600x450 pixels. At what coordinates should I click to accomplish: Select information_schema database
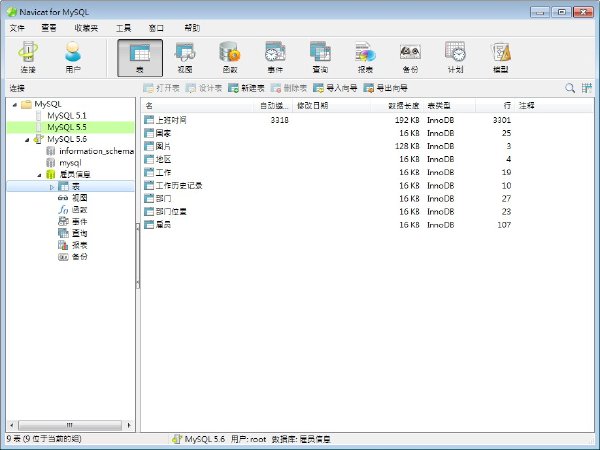tap(96, 151)
